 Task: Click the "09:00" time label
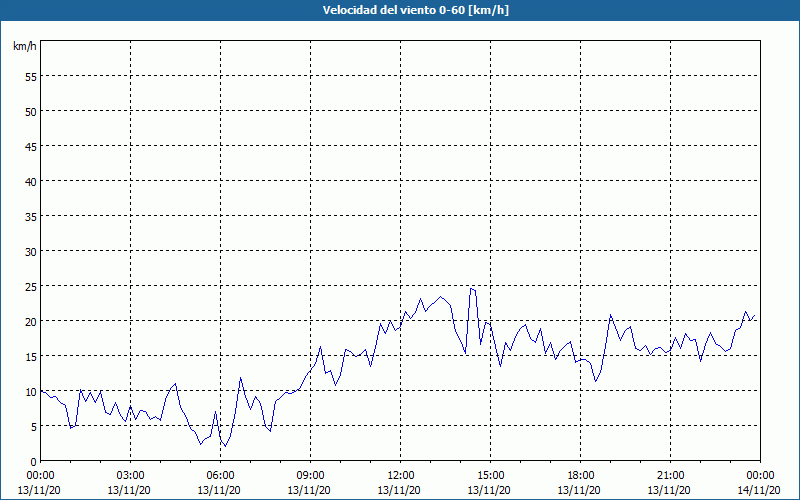(310, 476)
